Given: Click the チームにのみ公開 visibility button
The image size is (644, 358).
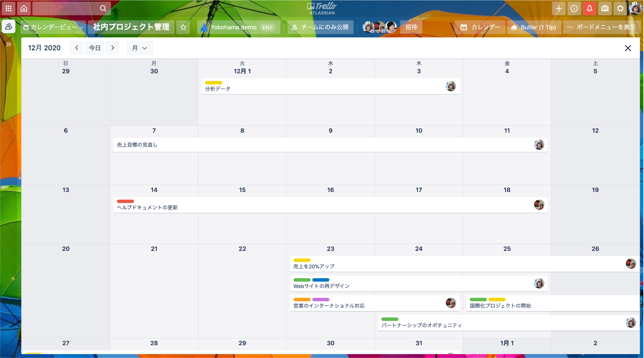Looking at the screenshot, I should click(320, 27).
